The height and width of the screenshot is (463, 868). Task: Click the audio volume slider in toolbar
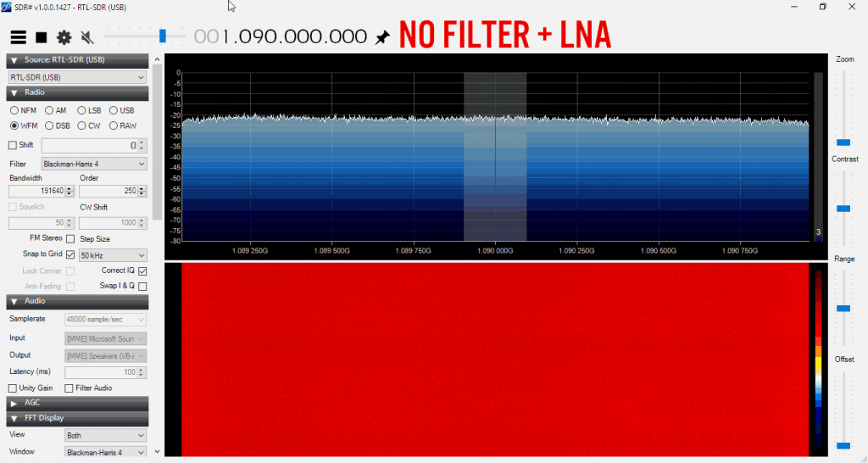point(162,36)
